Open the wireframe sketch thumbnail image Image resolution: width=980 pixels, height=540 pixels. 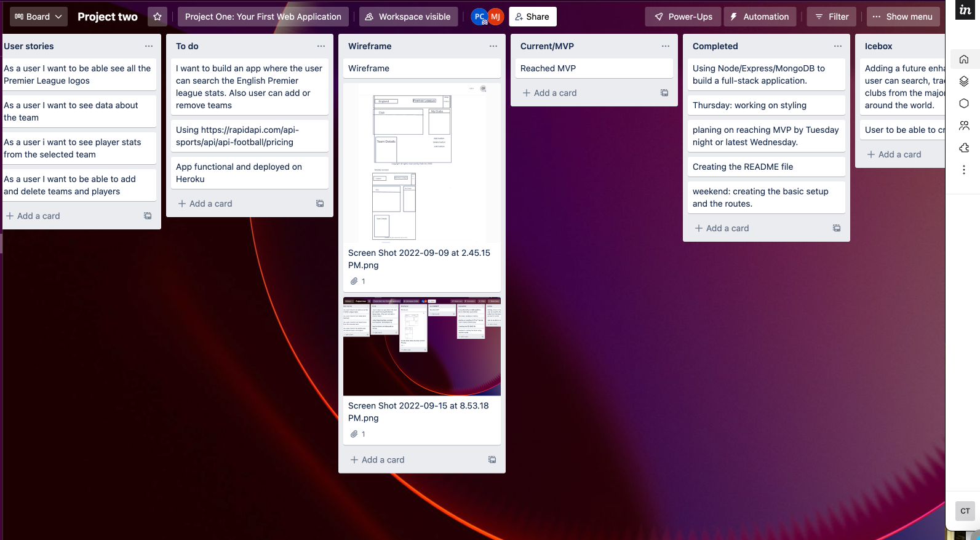pos(422,163)
